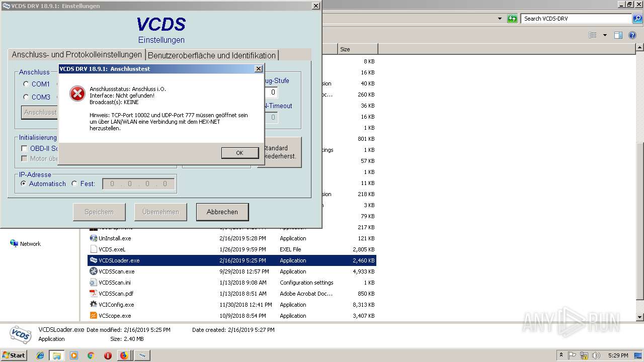Click the green Refresh icon in Explorer
This screenshot has width=644, height=362.
tap(512, 19)
